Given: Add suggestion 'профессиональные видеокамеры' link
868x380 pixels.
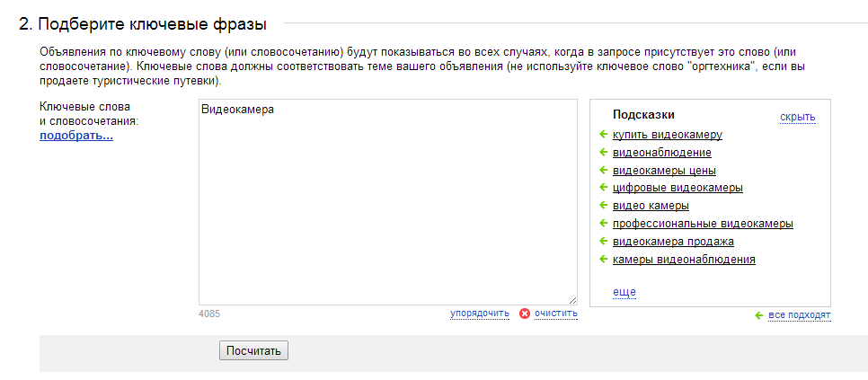Looking at the screenshot, I should click(703, 224).
